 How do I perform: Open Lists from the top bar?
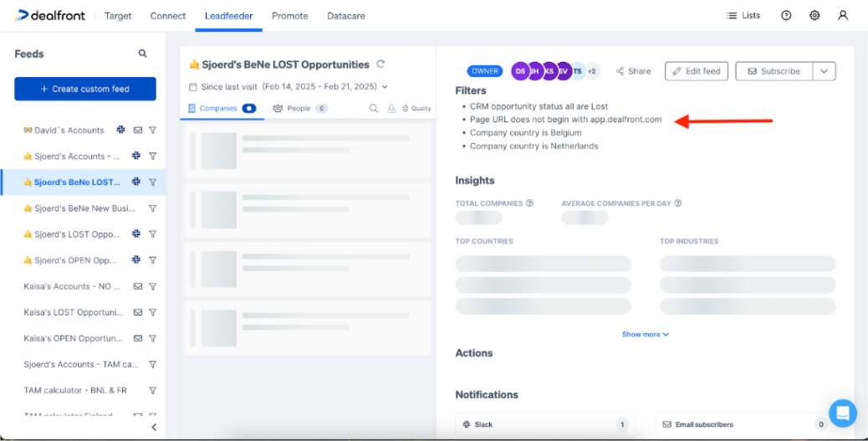743,16
